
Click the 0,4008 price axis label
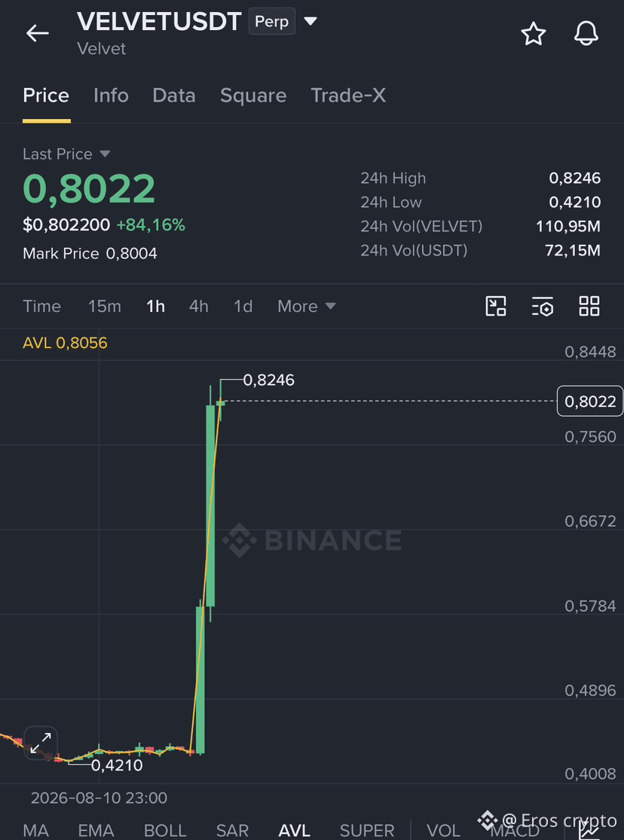coord(590,774)
